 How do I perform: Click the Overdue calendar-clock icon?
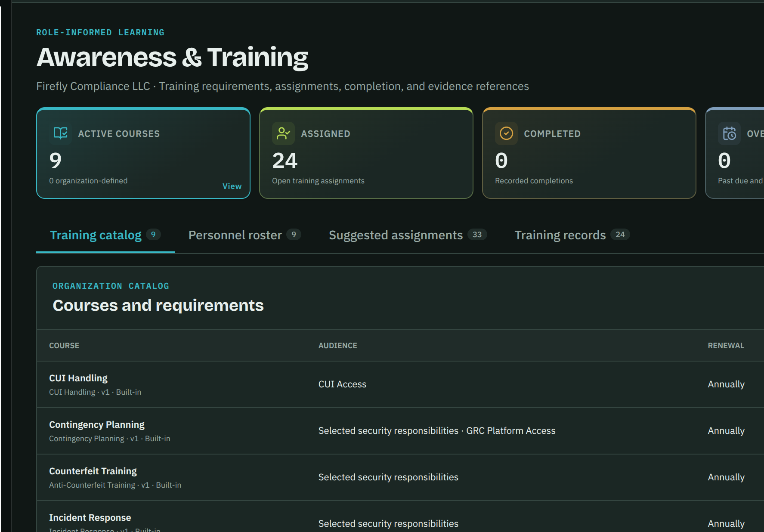pos(729,133)
